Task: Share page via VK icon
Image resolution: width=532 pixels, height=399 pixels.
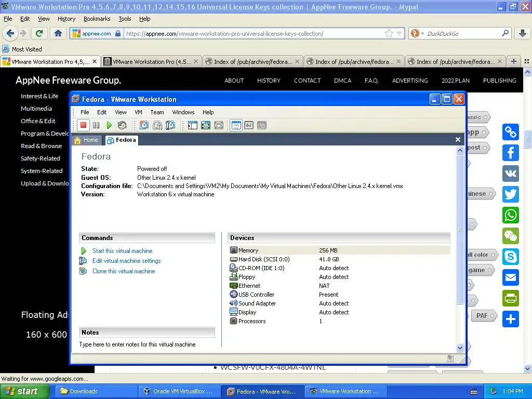Action: point(511,174)
